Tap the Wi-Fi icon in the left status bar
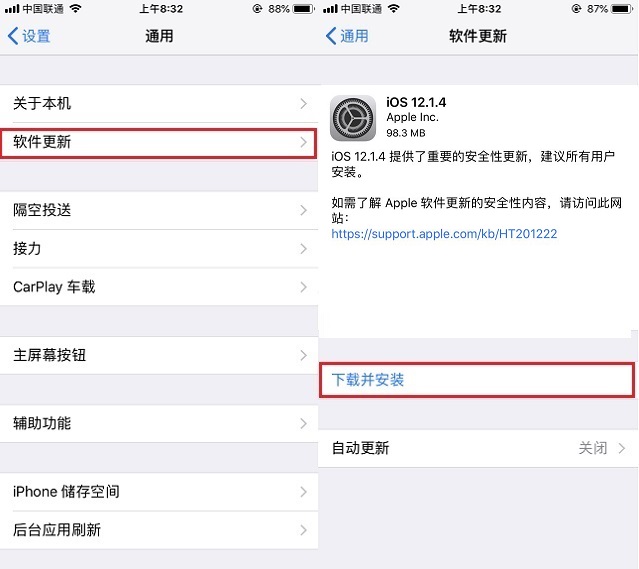The width and height of the screenshot is (639, 569). pos(75,9)
